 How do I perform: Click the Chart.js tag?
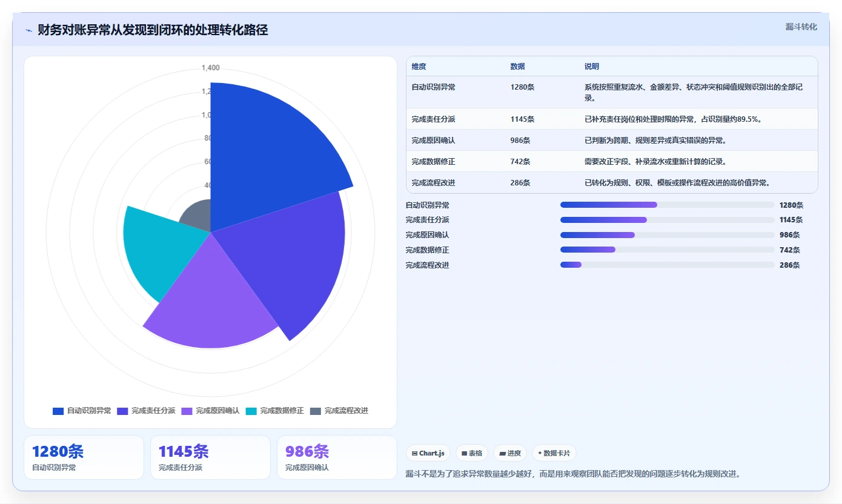click(428, 453)
